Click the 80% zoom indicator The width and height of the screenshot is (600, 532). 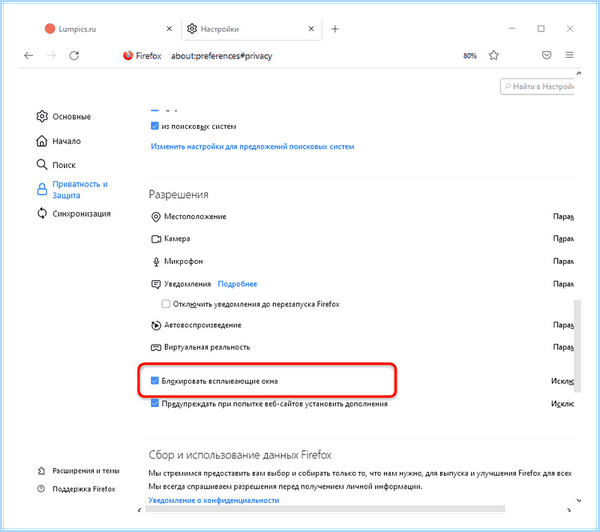point(470,56)
